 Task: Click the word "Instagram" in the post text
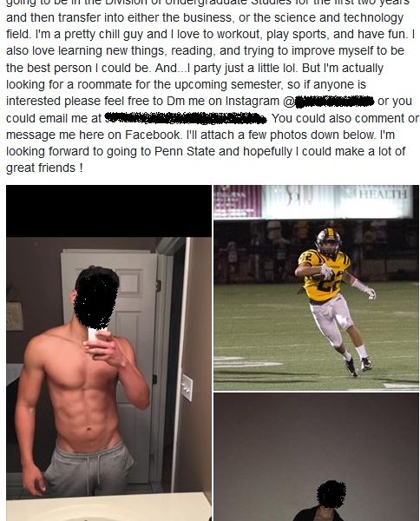click(x=253, y=102)
